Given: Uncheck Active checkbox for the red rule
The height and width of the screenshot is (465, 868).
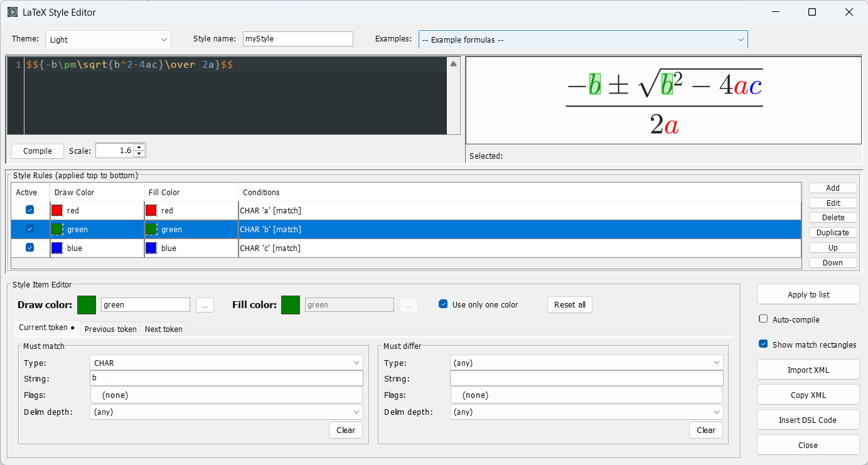Looking at the screenshot, I should point(30,210).
